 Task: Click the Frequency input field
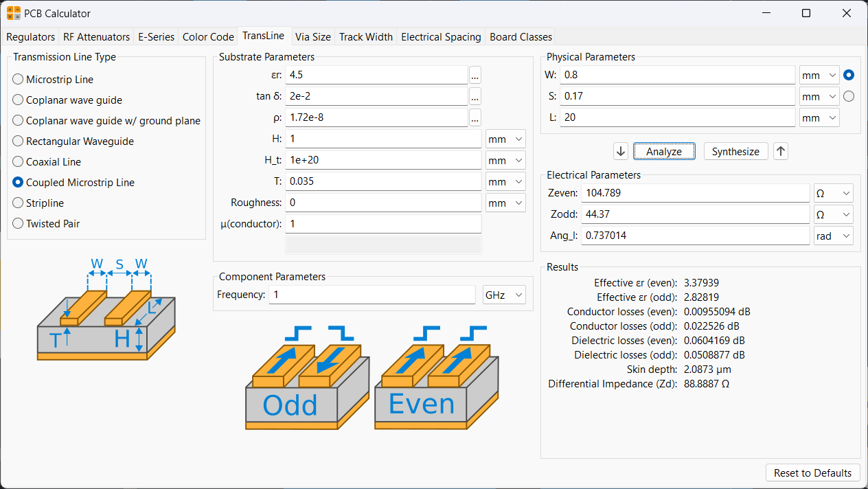(x=372, y=295)
